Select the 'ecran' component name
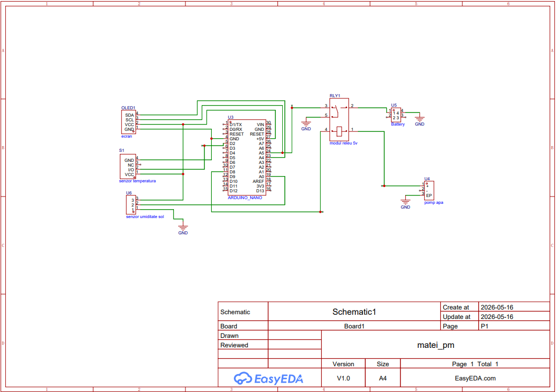 tap(127, 136)
